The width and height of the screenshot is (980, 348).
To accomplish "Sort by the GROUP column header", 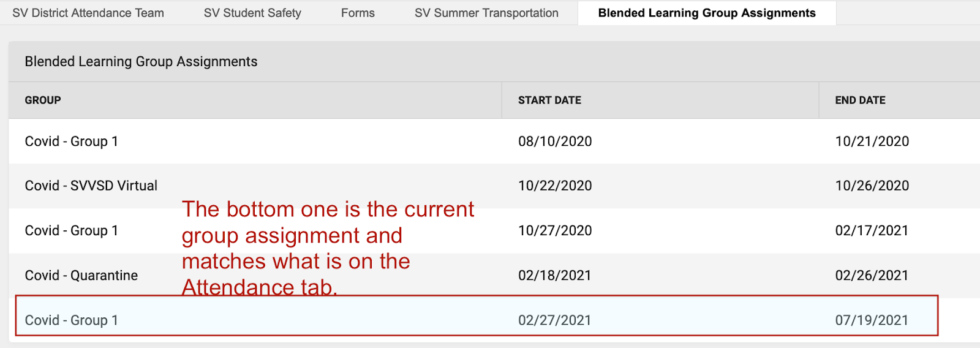I will [x=43, y=100].
